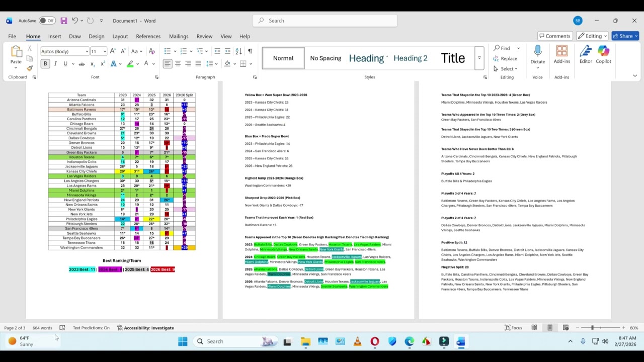644x362 pixels.
Task: Toggle Italic formatting
Action: tap(55, 64)
